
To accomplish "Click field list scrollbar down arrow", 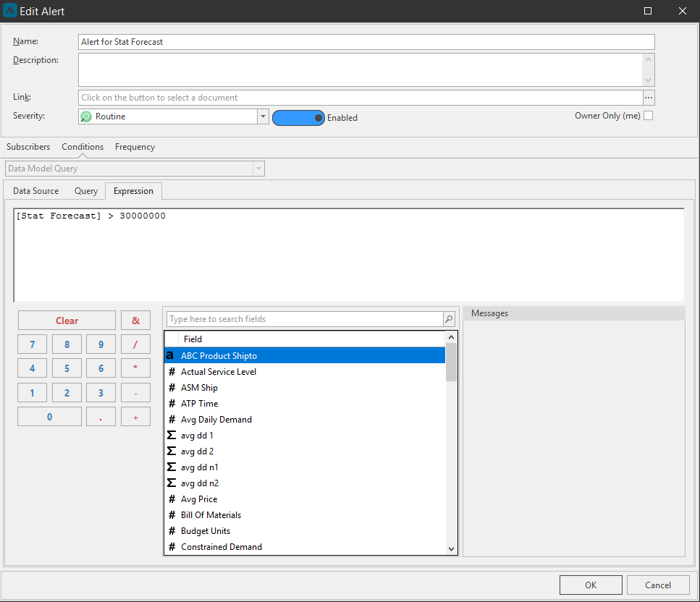I will tap(451, 549).
